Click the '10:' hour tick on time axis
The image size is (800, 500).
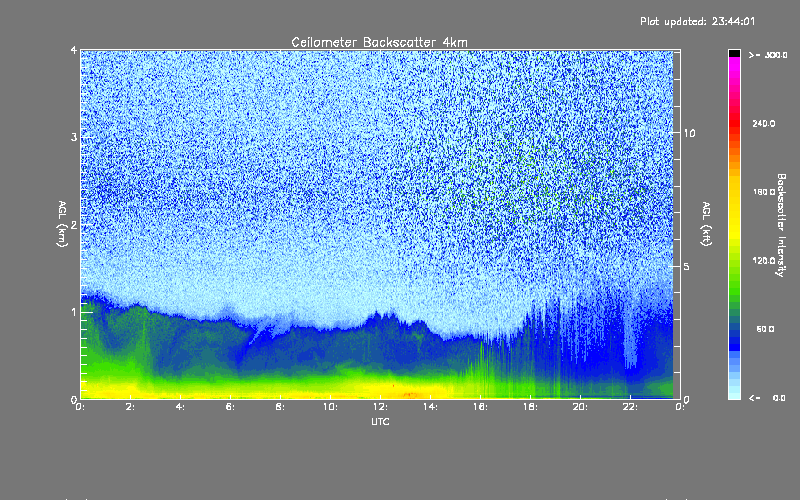330,407
